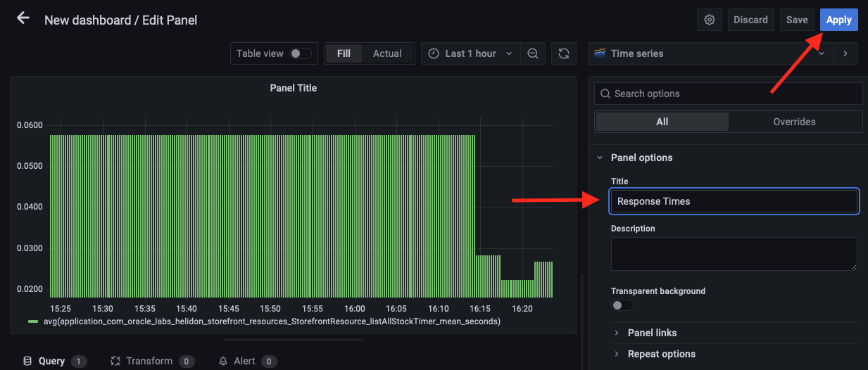Click the zoom out time range icon

[533, 53]
